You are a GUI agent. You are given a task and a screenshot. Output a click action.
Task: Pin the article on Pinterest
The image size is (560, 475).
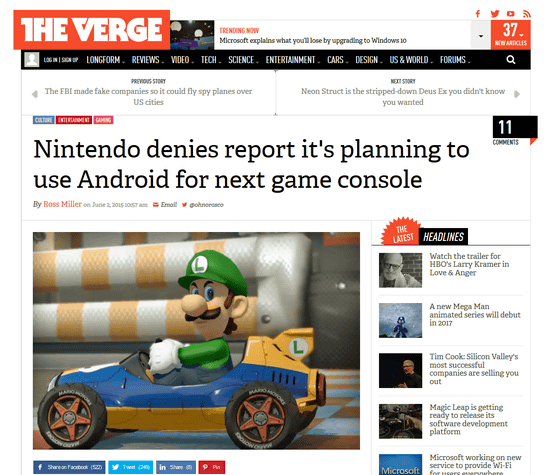(212, 467)
